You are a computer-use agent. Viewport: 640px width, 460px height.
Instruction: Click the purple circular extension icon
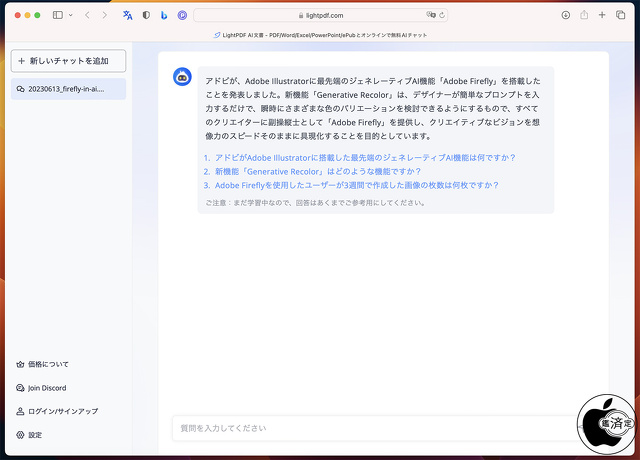click(x=182, y=15)
